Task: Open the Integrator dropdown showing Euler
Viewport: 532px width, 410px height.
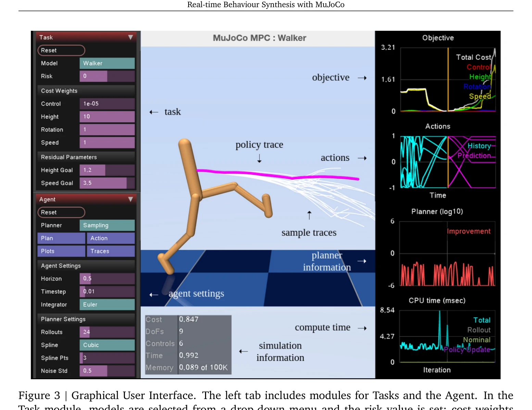Action: [x=107, y=305]
